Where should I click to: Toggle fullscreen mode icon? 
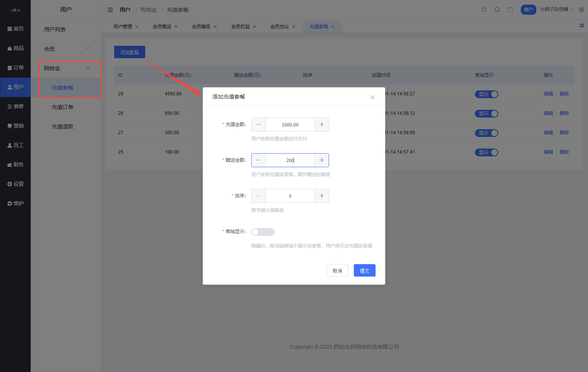(510, 10)
